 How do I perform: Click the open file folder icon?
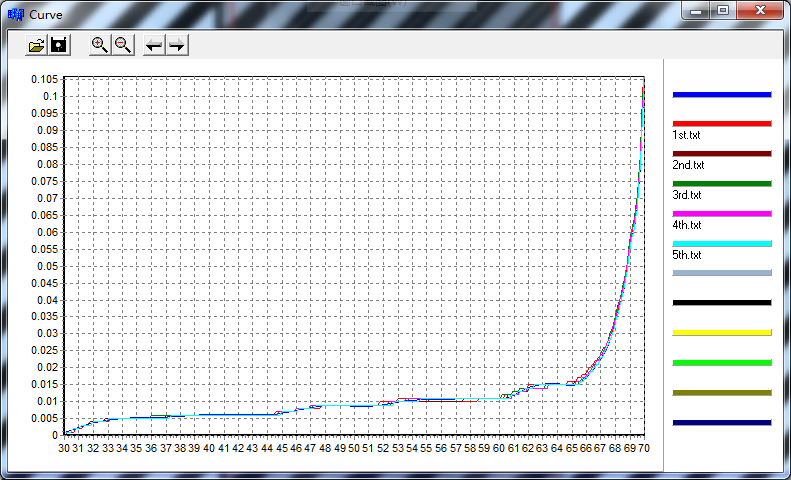coord(36,45)
